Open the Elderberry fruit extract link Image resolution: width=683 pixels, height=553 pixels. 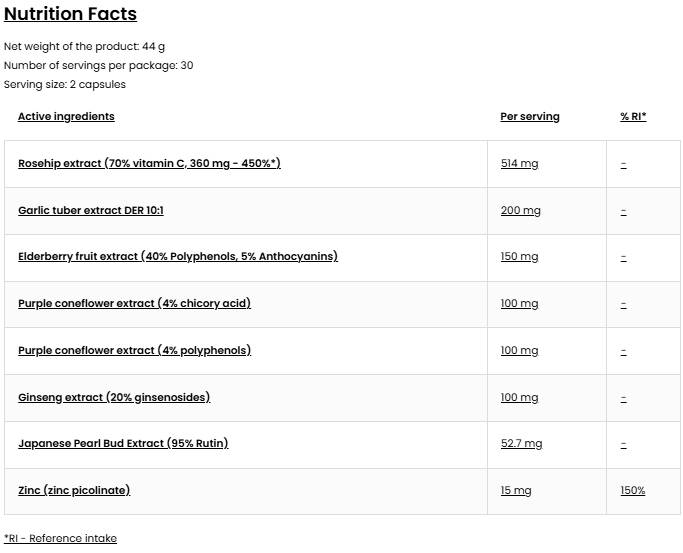(177, 256)
